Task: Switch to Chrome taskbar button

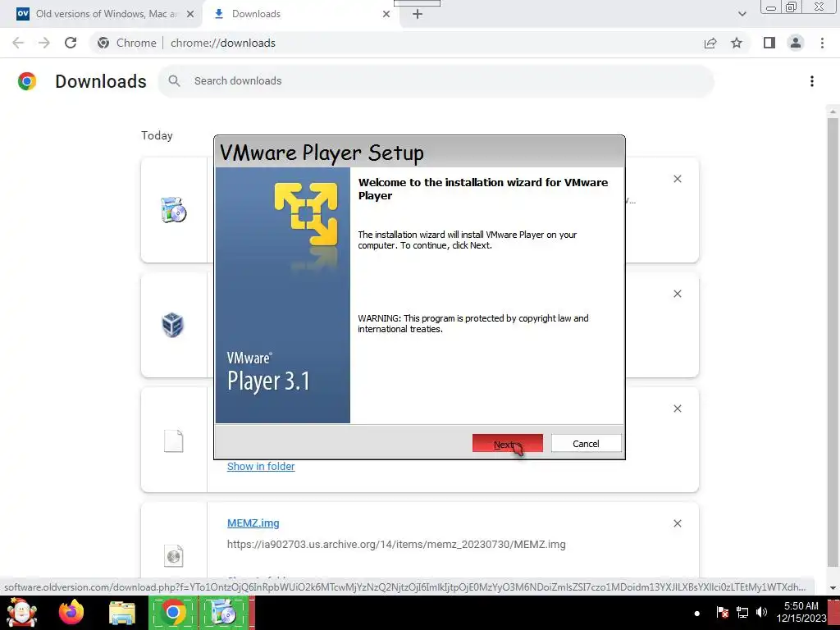Action: coord(173,612)
